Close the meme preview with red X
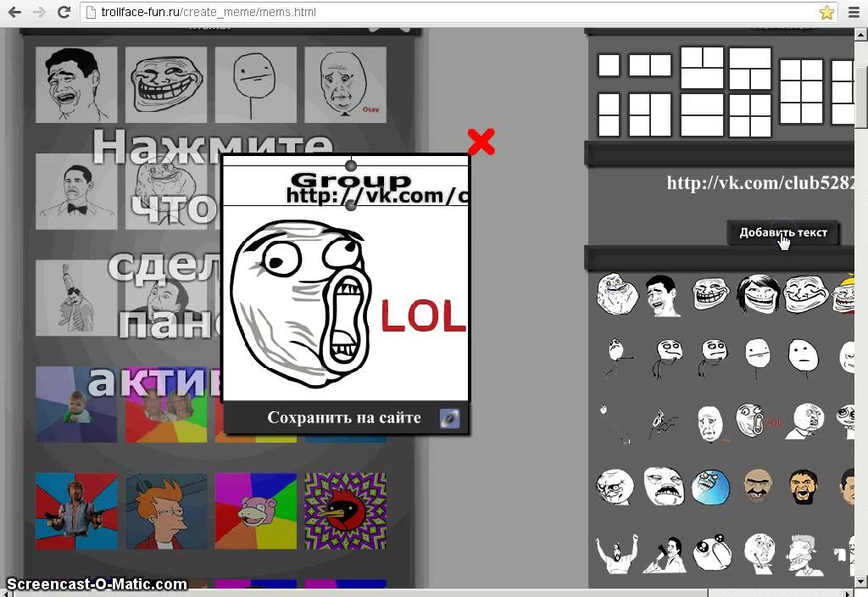This screenshot has height=597, width=868. 481,142
